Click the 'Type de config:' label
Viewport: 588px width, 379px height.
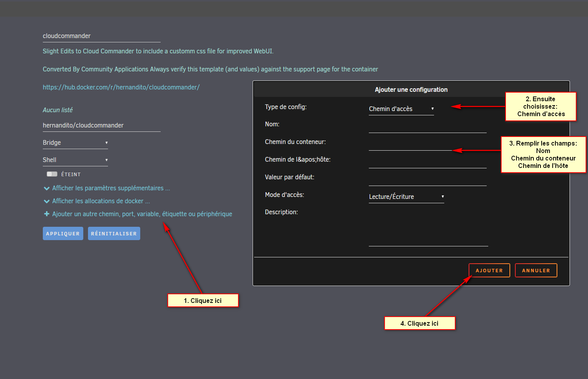[286, 107]
